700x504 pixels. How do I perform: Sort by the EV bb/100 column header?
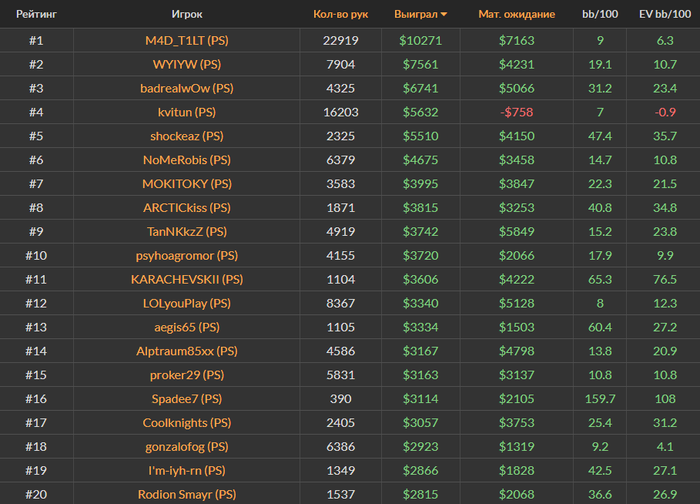tap(665, 14)
